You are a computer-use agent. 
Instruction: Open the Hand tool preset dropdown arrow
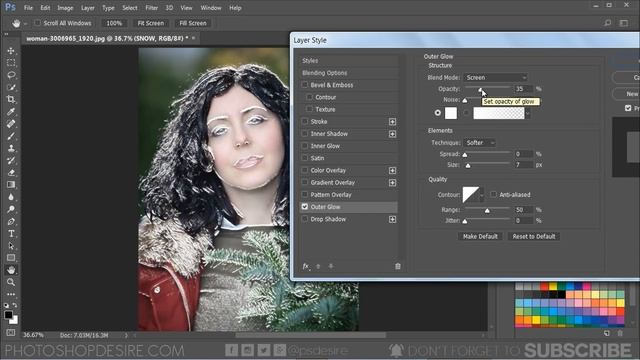tap(25, 24)
